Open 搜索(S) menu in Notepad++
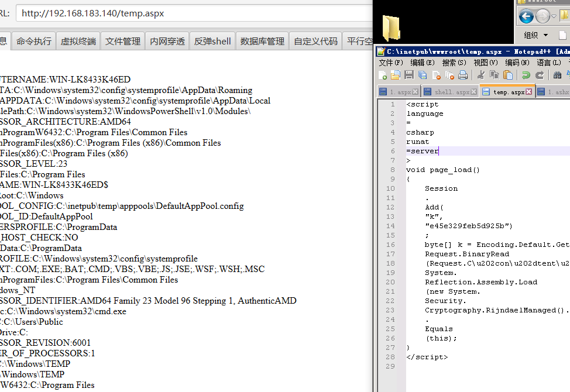Screen dimensions: 570x392 coord(454,63)
